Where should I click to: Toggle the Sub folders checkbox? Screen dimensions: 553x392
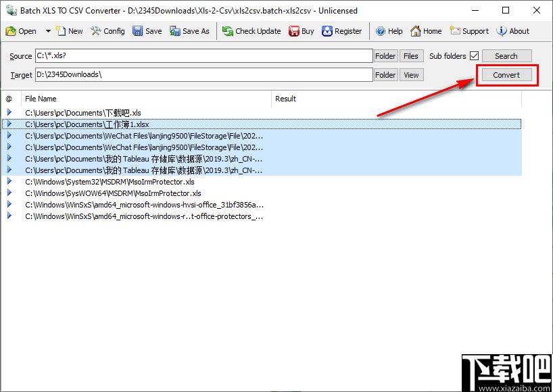(475, 55)
